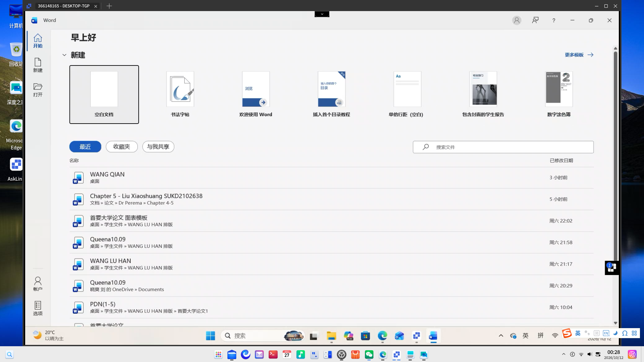Sort by 已修改日期 column header
The image size is (644, 362).
(x=561, y=161)
